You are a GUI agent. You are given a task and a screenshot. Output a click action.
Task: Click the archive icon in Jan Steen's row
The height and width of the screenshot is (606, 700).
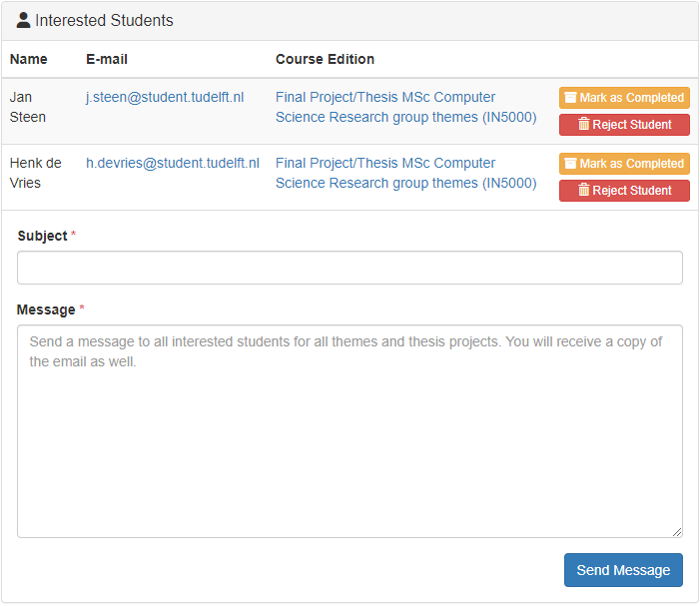[570, 98]
